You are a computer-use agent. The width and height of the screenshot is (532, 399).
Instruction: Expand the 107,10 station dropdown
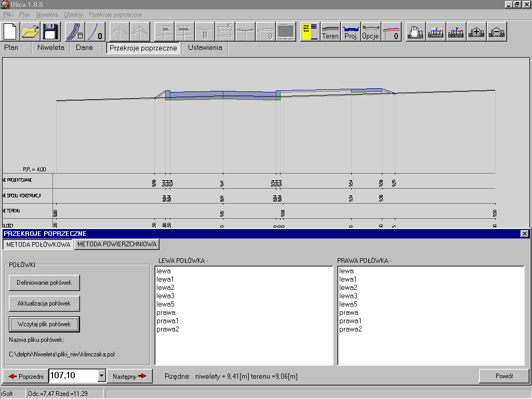(101, 376)
